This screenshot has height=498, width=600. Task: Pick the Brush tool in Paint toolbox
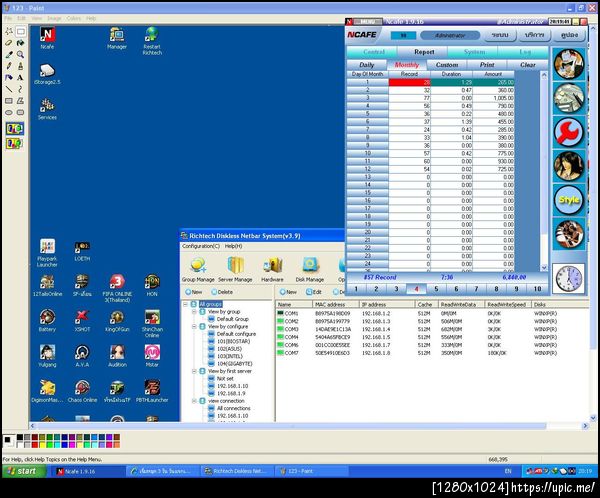[21, 66]
